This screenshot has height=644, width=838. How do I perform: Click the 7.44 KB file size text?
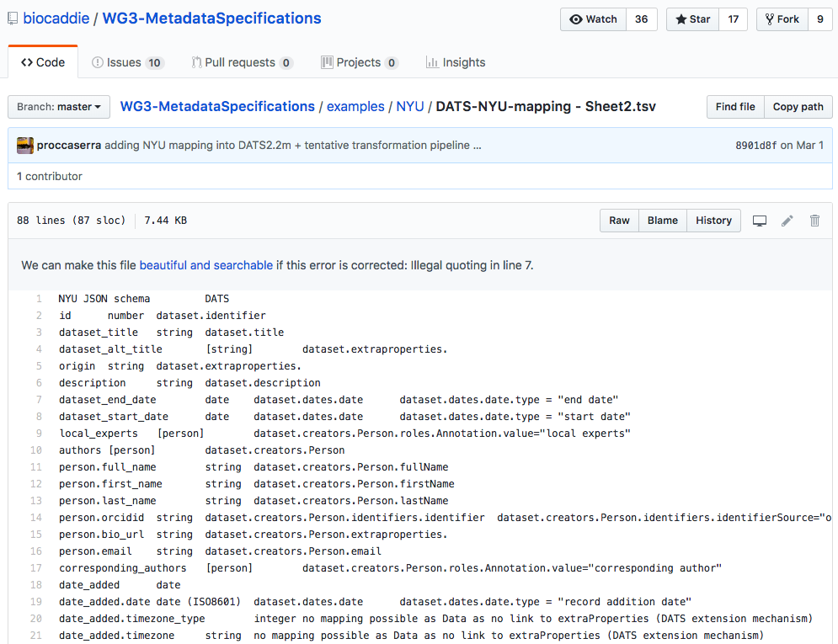pos(166,221)
